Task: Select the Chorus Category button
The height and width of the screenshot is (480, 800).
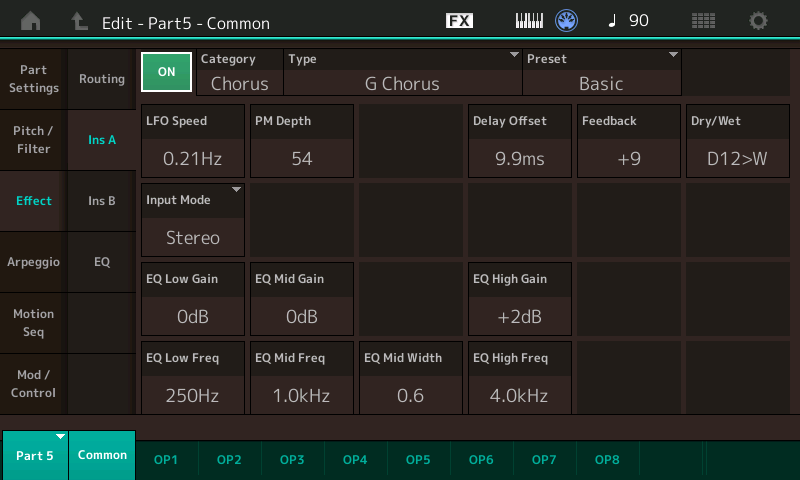Action: tap(240, 72)
